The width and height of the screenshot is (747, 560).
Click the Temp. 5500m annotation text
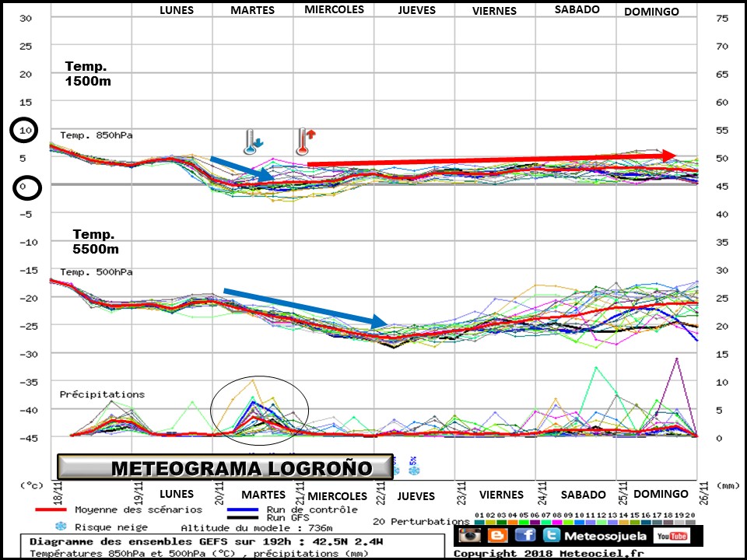pos(96,241)
